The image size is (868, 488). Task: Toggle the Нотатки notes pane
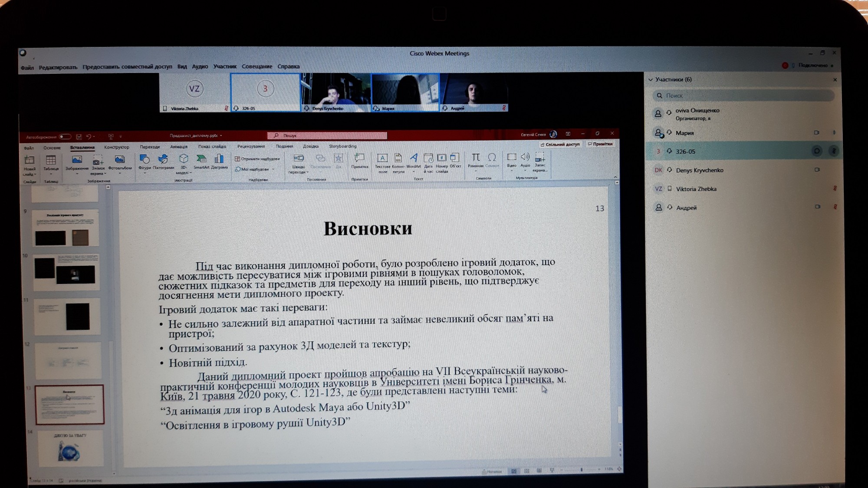(x=492, y=472)
